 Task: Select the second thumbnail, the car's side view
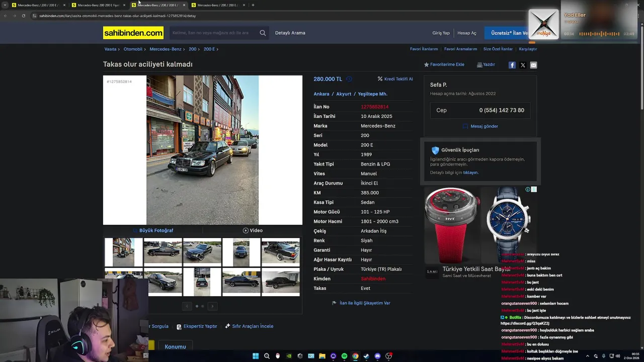tap(163, 252)
